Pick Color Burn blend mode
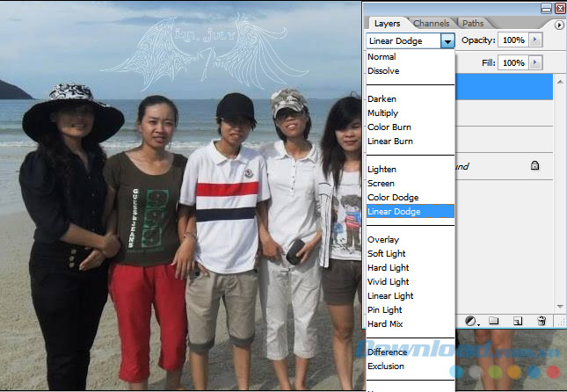The width and height of the screenshot is (567, 392). (x=389, y=127)
